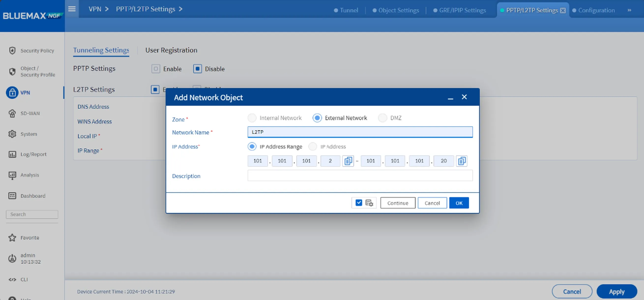
Task: Click PPTP/L2TP Settings in the breadcrumb
Action: pyautogui.click(x=146, y=9)
